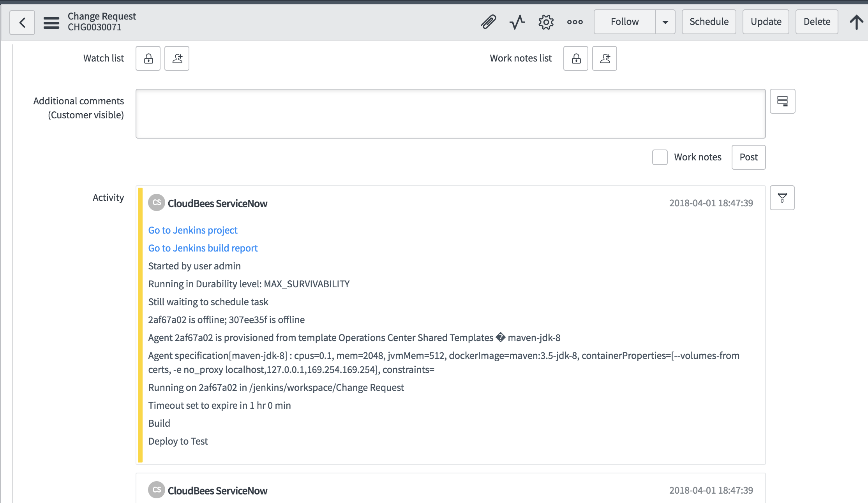This screenshot has width=868, height=503.
Task: Click the CS avatar on the second activity entry
Action: click(x=157, y=490)
